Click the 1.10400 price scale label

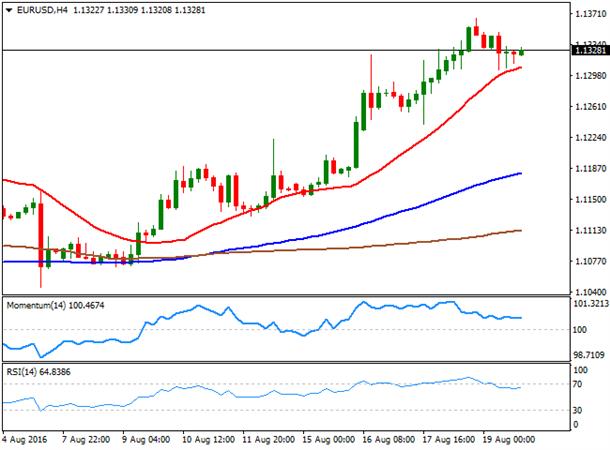pyautogui.click(x=591, y=292)
